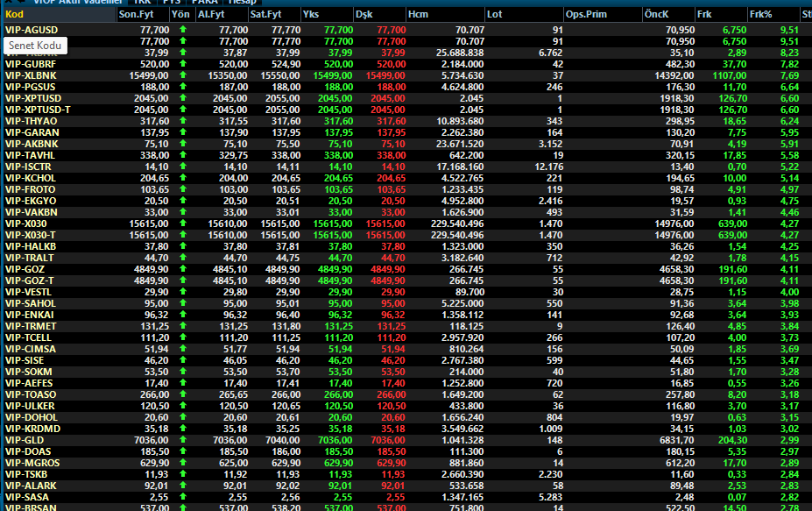The width and height of the screenshot is (812, 511).
Task: Click the direction arrow in VIP-GARAN row
Action: point(183,132)
